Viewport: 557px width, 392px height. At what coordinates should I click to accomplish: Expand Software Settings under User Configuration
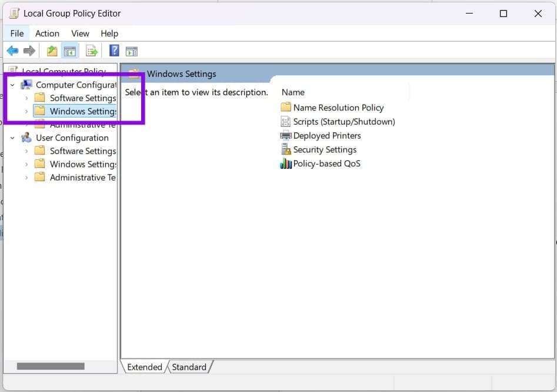tap(26, 151)
